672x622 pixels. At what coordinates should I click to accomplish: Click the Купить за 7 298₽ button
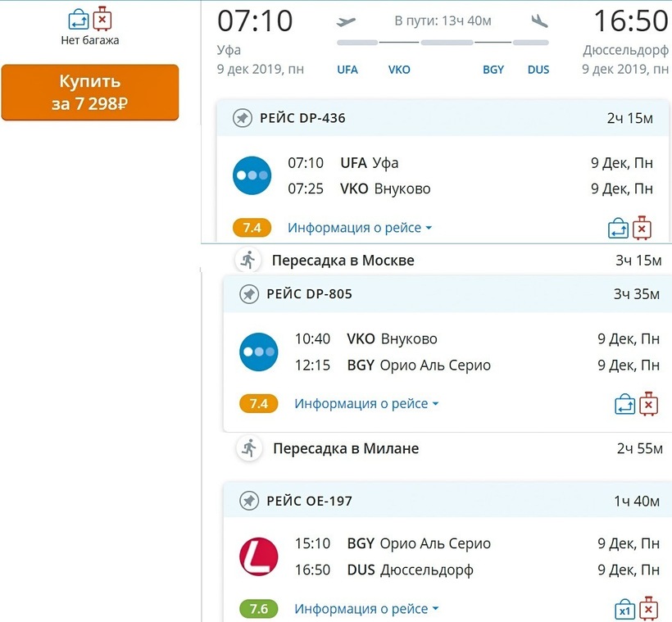coord(89,92)
